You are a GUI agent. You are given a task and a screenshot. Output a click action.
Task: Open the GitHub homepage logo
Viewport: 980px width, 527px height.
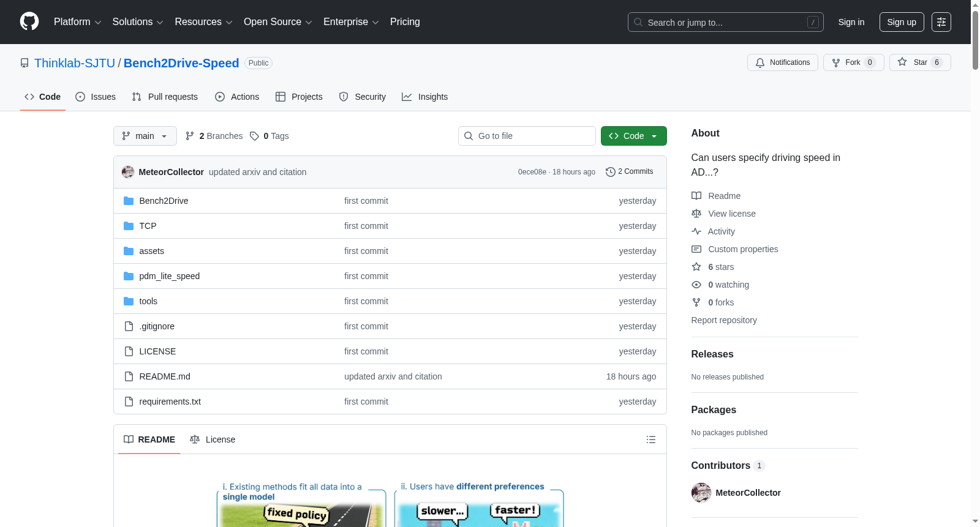point(29,22)
